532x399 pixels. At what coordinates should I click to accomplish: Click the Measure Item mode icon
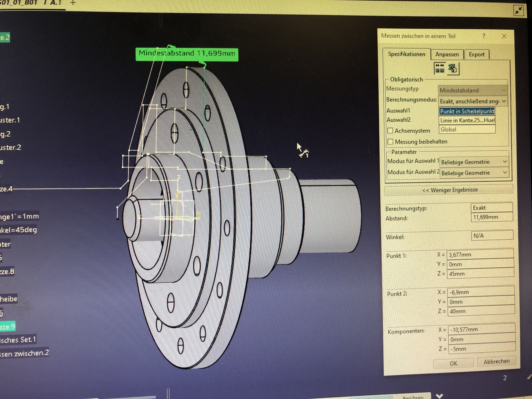point(453,68)
